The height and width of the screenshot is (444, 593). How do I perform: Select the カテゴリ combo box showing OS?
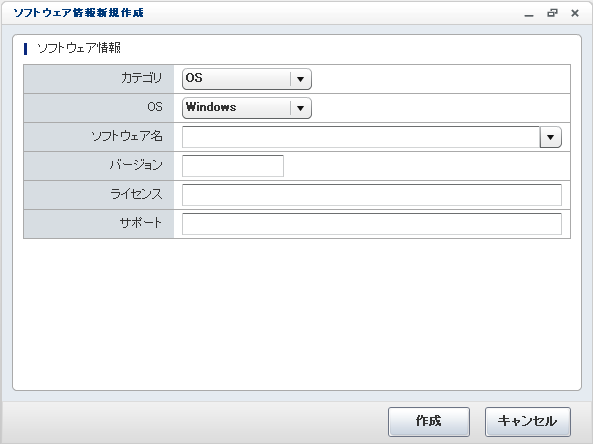pyautogui.click(x=247, y=79)
